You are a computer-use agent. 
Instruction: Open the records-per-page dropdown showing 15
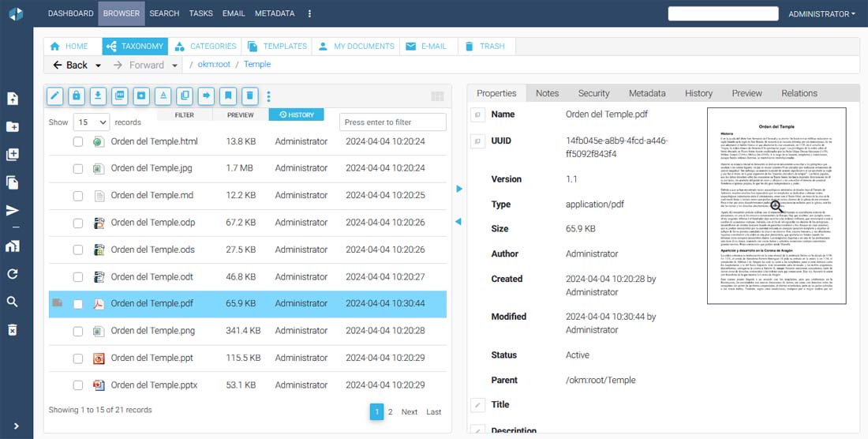tap(92, 122)
